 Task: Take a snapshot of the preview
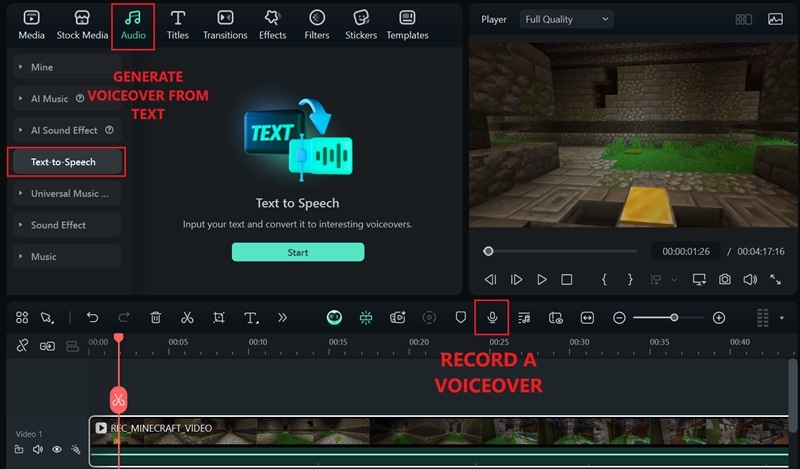(724, 280)
